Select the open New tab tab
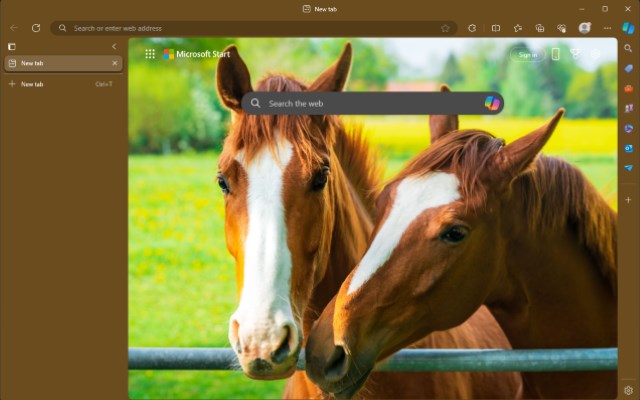Image resolution: width=640 pixels, height=400 pixels. tap(63, 63)
